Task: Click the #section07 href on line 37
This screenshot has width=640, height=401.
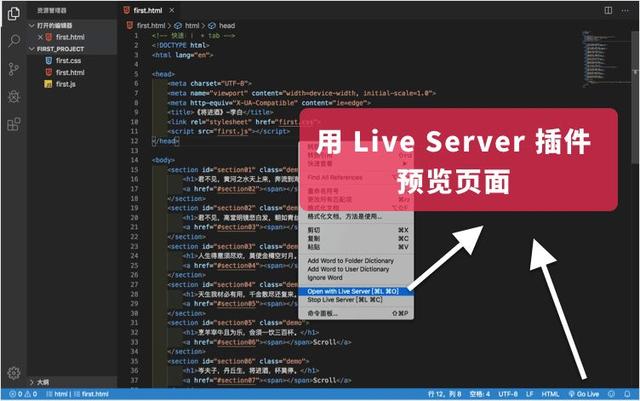Action: coord(236,380)
